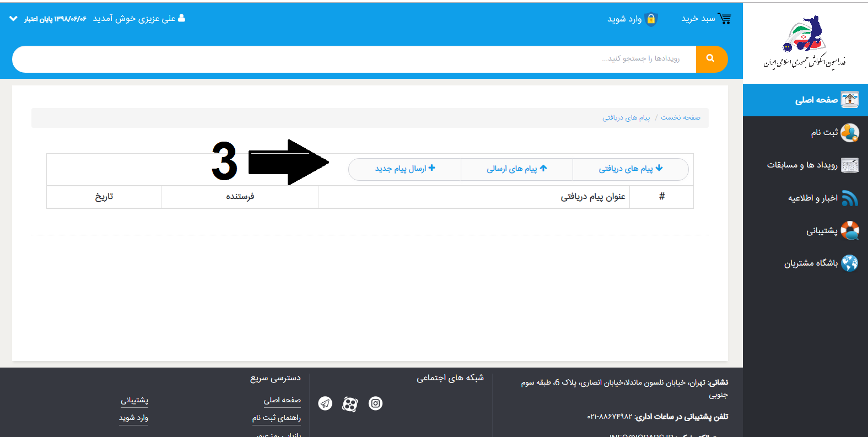The height and width of the screenshot is (437, 868).
Task: Switch to پیام های دریافتی tab
Action: (x=630, y=169)
